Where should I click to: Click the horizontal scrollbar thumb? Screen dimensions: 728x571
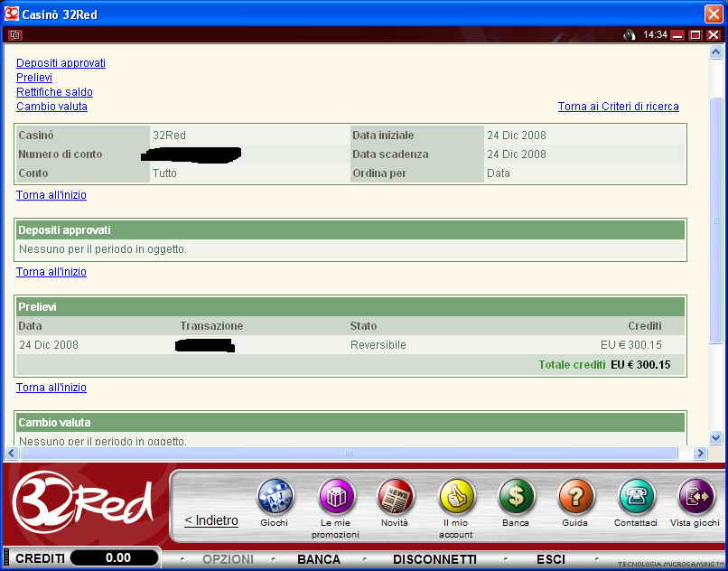(349, 453)
